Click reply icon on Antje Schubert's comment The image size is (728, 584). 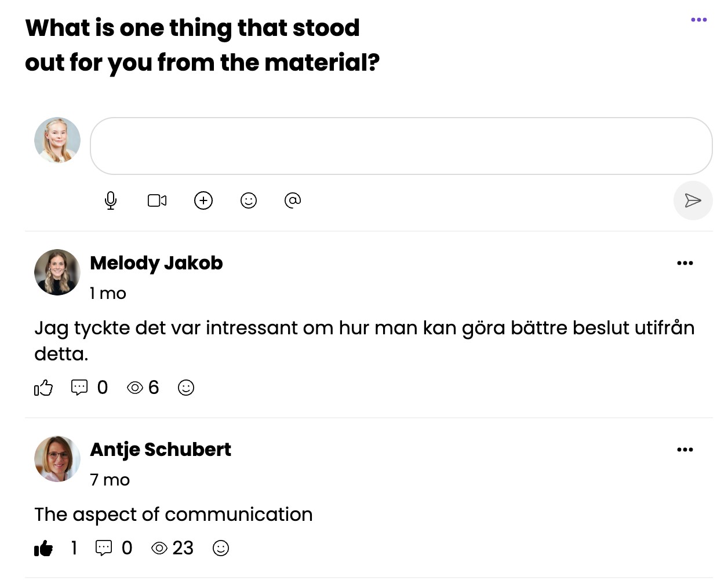pos(104,548)
